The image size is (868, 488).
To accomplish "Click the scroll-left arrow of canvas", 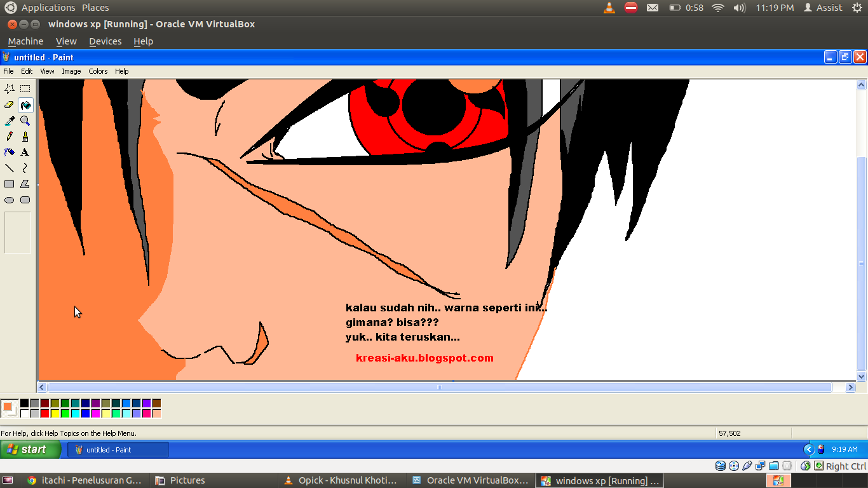I will 43,388.
